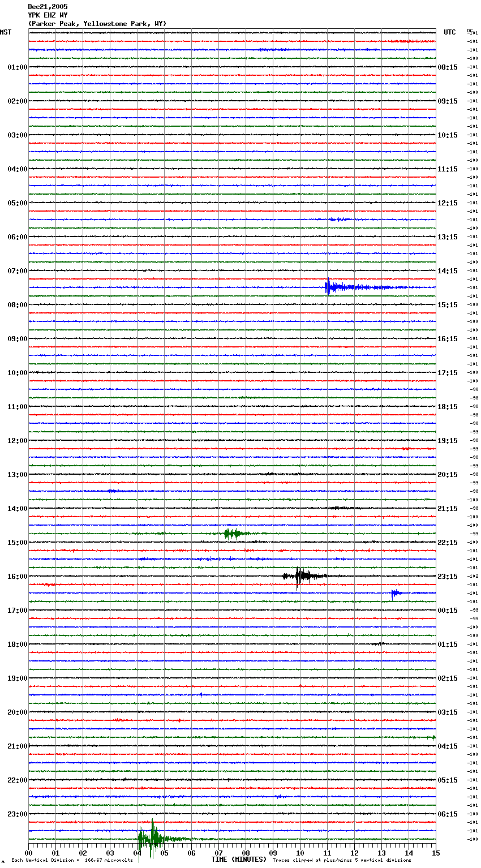Select the 07:00 MST hour label
This screenshot has width=481, height=868.
pos(18,271)
